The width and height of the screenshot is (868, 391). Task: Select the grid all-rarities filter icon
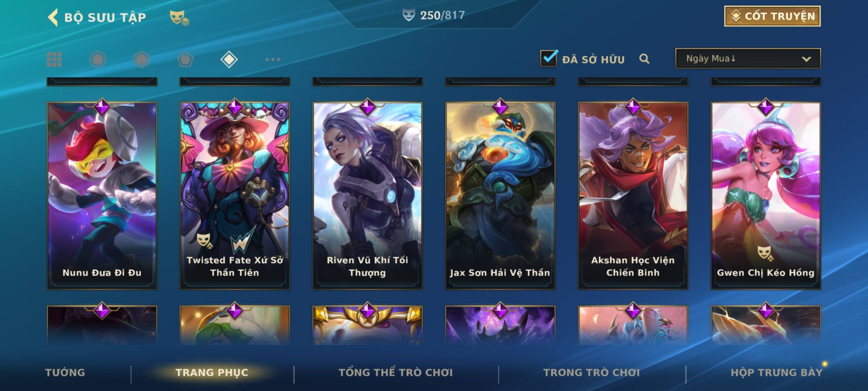click(54, 59)
